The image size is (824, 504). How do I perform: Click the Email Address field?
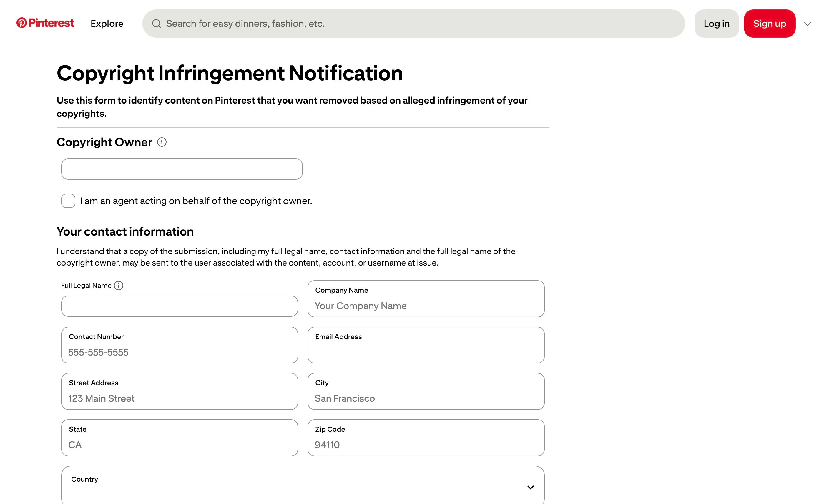click(426, 345)
